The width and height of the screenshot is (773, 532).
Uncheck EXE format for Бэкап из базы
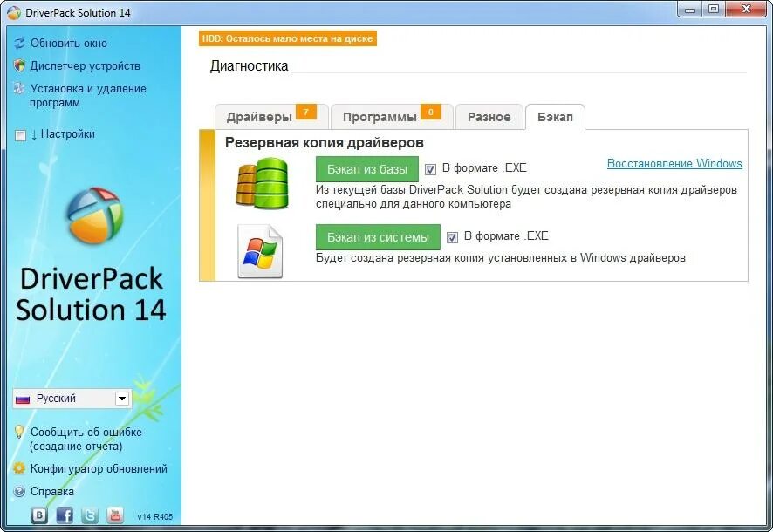coord(430,169)
